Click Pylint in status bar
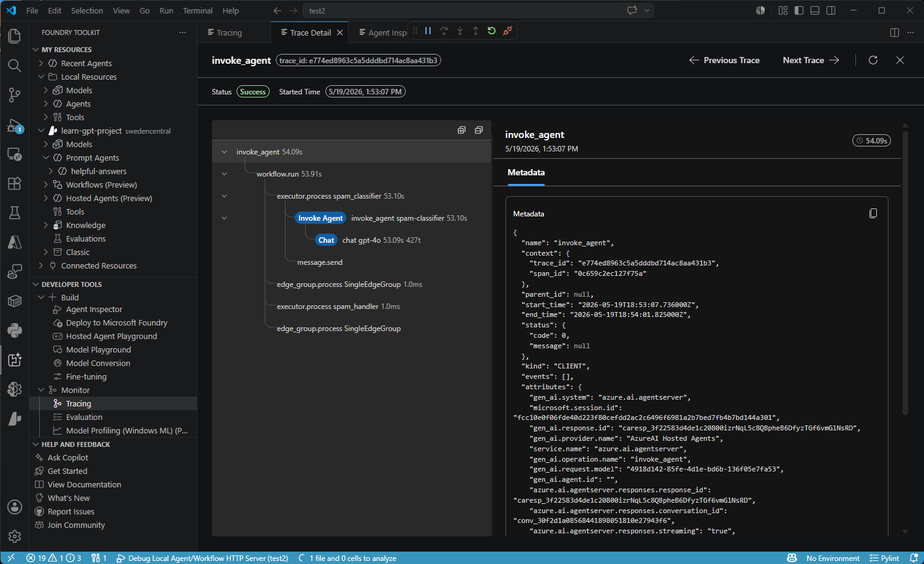Viewport: 924px width, 564px height. point(884,558)
